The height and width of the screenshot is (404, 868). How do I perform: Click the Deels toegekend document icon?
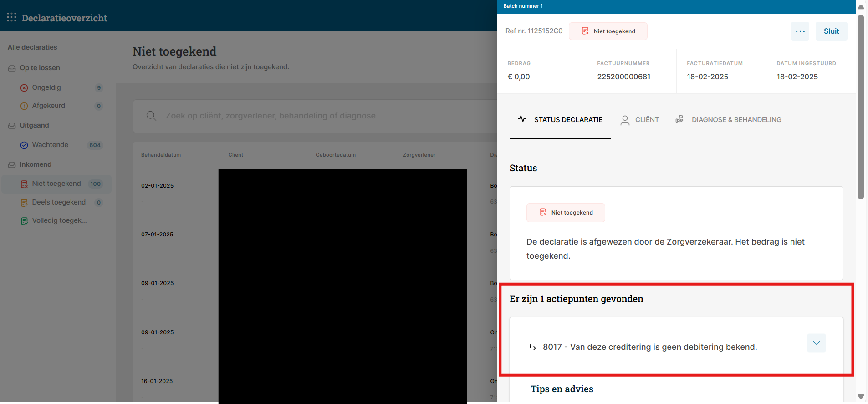(24, 203)
